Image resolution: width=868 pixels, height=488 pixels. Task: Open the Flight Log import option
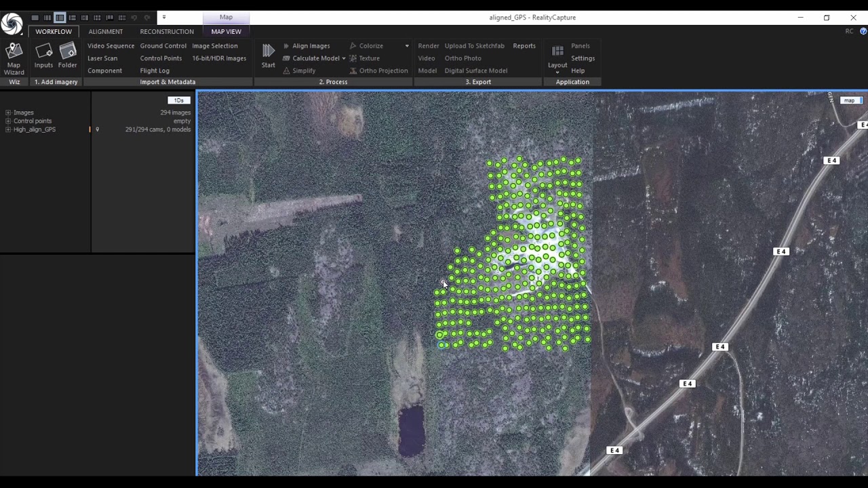pyautogui.click(x=155, y=70)
